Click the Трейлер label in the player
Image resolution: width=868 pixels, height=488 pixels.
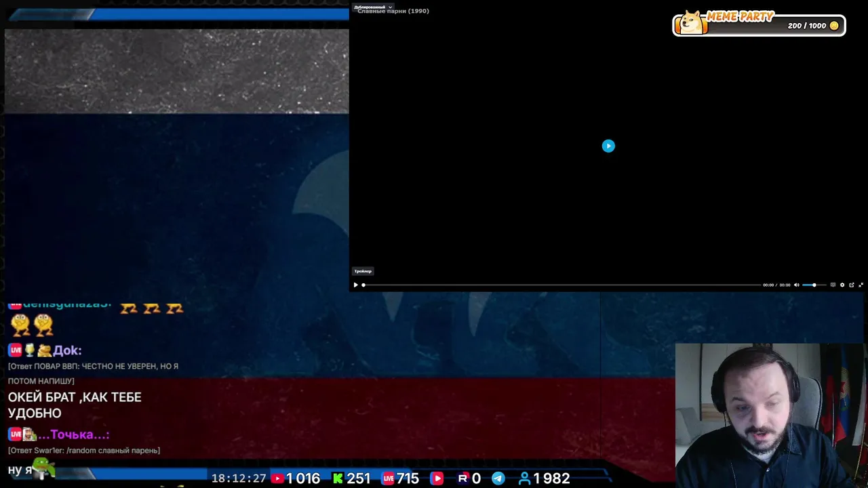(x=363, y=271)
